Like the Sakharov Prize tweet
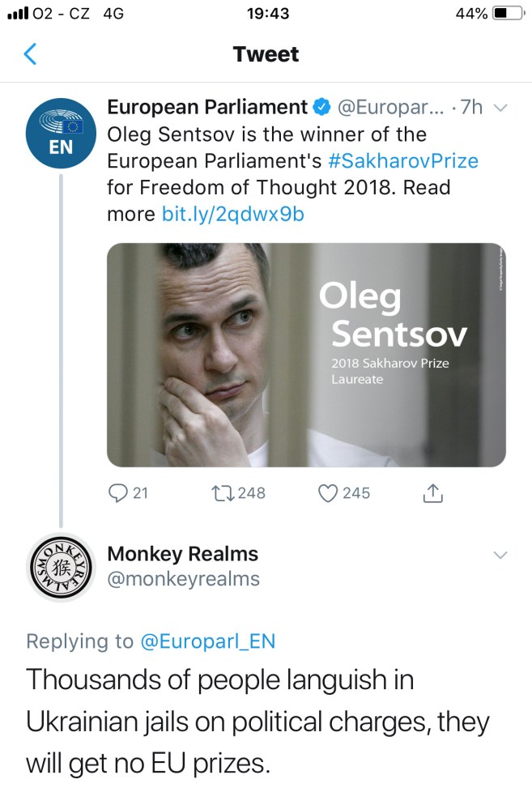532x792 pixels. (327, 492)
